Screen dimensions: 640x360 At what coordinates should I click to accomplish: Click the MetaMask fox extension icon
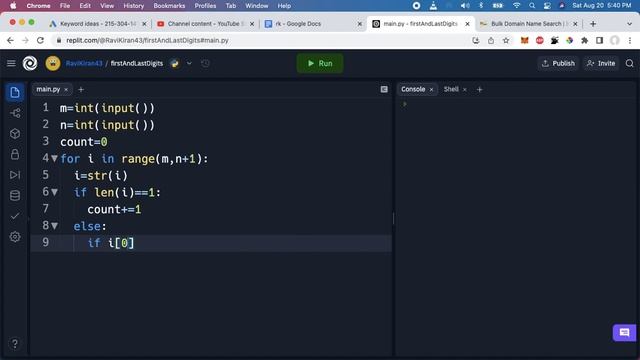point(524,40)
